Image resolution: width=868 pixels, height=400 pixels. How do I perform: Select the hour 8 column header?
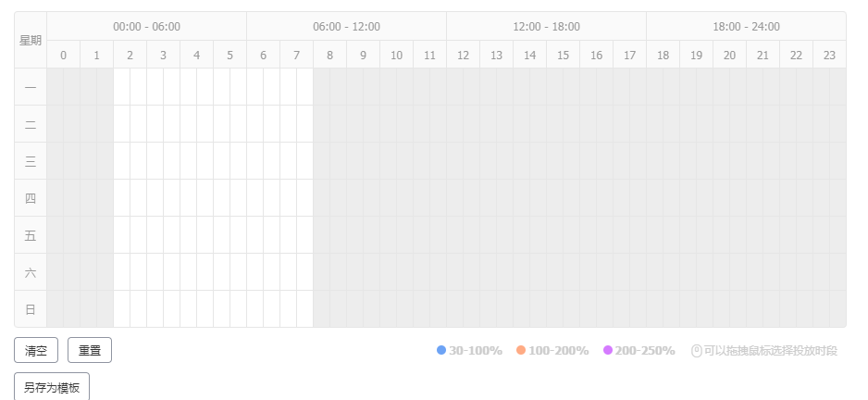click(329, 56)
